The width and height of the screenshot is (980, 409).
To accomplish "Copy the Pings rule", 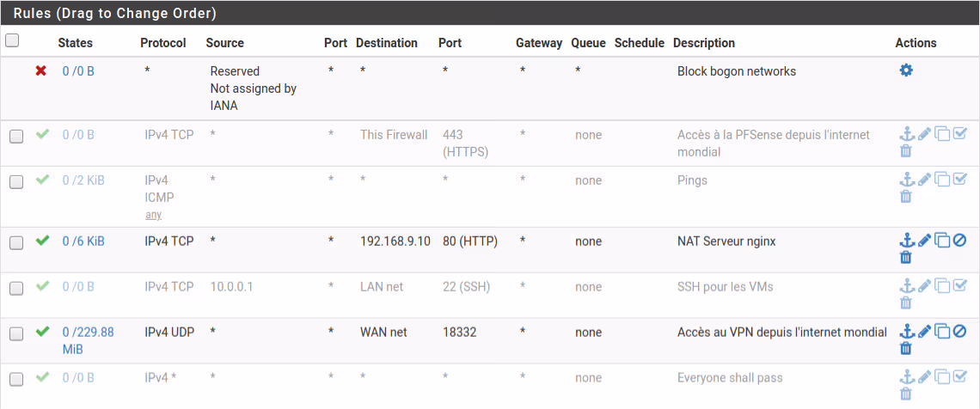I will coord(942,180).
